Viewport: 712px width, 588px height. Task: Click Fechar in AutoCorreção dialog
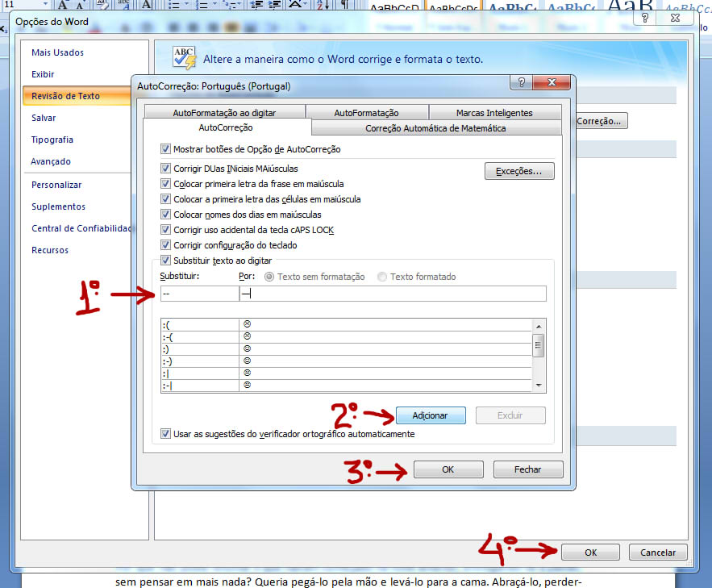pyautogui.click(x=527, y=469)
